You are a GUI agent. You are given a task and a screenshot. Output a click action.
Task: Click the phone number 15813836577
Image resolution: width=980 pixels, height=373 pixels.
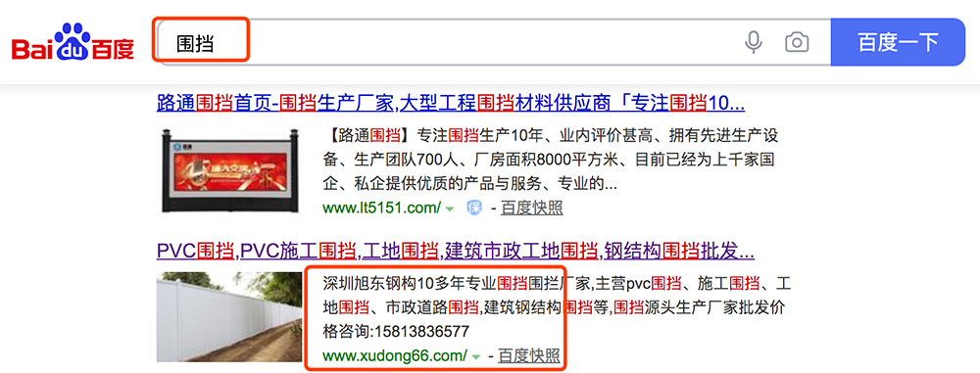point(420,332)
